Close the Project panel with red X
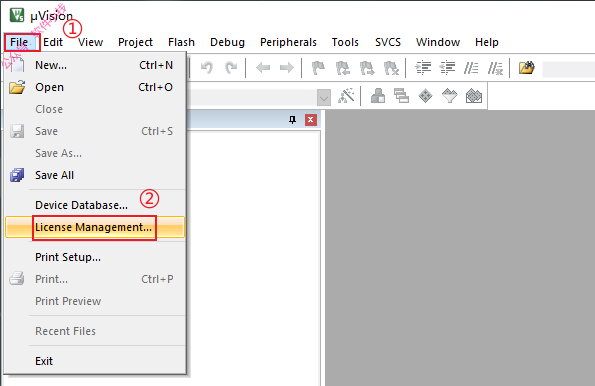The width and height of the screenshot is (595, 386). tap(311, 120)
